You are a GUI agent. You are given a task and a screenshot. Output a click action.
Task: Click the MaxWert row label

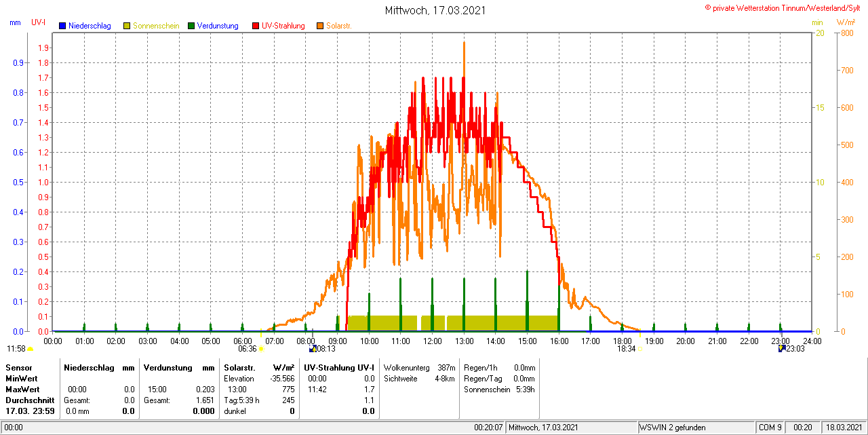coord(23,390)
